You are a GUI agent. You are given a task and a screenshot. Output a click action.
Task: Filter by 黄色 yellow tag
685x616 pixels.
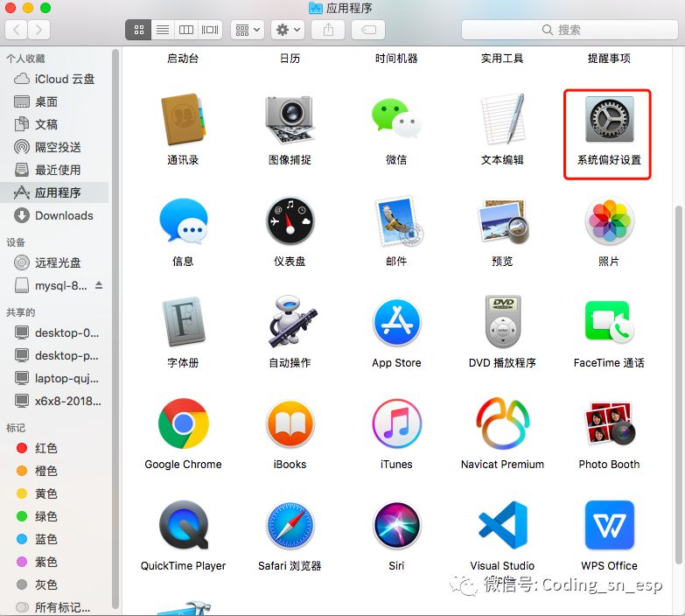pyautogui.click(x=54, y=493)
